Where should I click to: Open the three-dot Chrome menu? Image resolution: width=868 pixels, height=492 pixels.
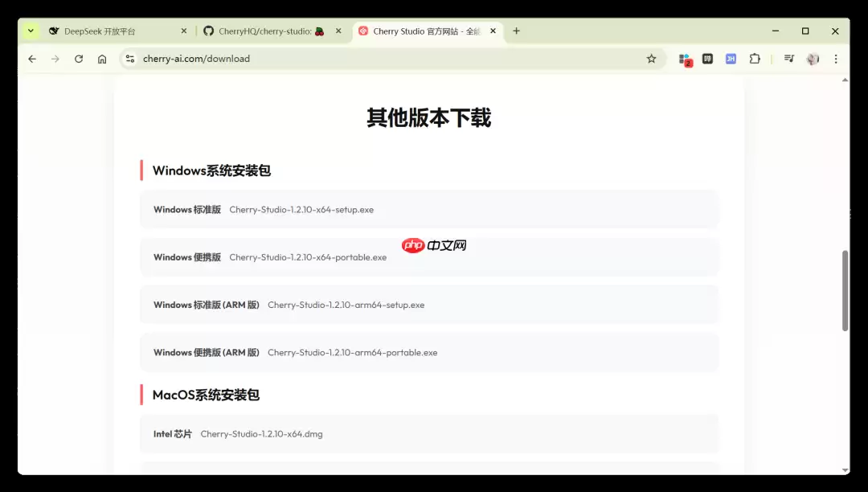click(x=836, y=58)
